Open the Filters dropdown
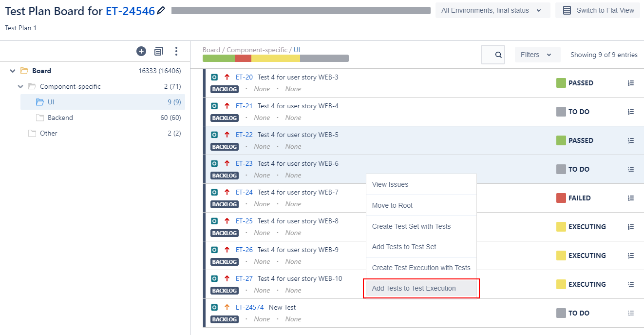 pyautogui.click(x=537, y=55)
